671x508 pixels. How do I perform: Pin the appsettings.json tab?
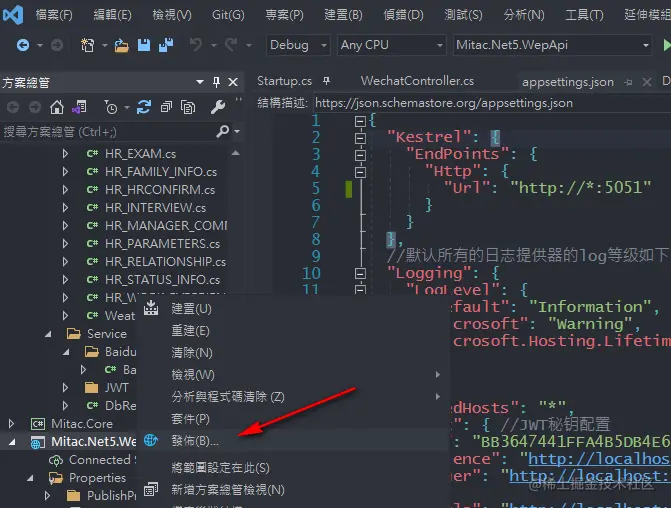(628, 82)
